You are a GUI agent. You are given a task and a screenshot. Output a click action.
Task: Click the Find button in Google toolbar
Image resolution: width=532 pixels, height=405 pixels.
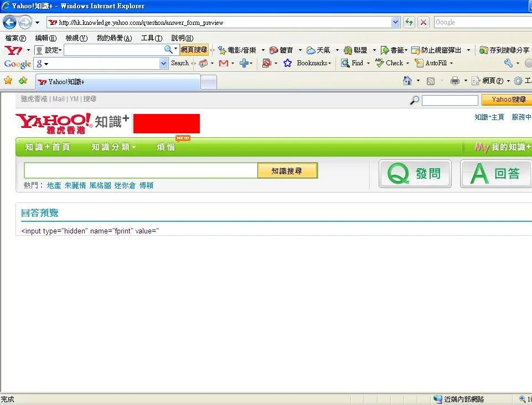coord(353,63)
